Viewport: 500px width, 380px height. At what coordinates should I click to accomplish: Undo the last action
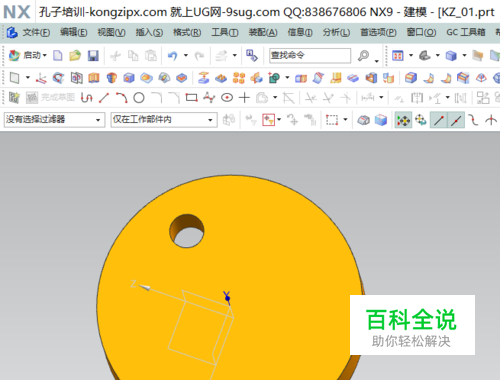tap(172, 55)
